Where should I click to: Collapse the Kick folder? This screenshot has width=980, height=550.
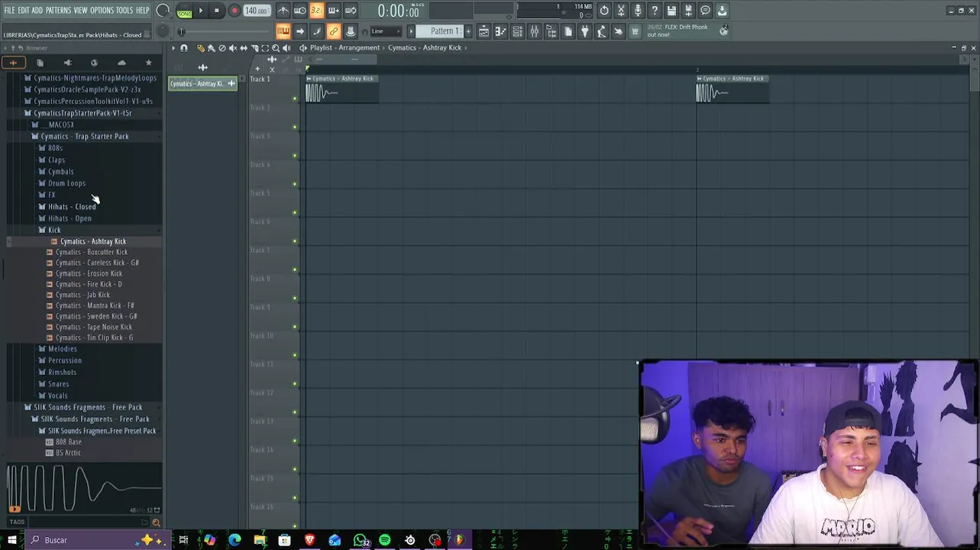pos(54,230)
